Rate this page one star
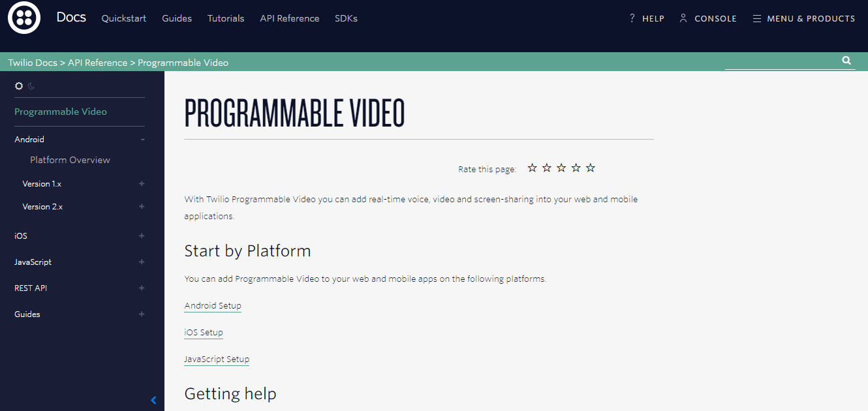This screenshot has width=868, height=411. coord(533,168)
